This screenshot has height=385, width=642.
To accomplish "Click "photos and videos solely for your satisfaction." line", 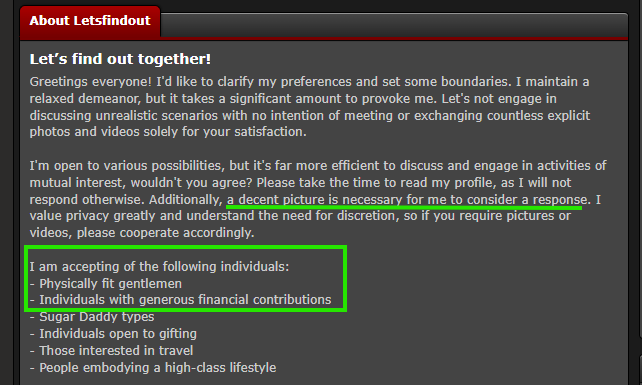I will (x=168, y=132).
